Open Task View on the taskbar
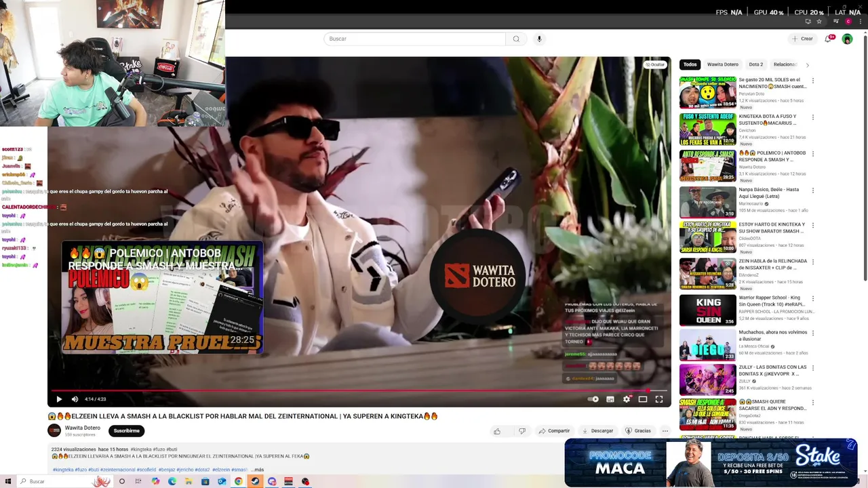Image resolution: width=868 pixels, height=488 pixels. 138,481
